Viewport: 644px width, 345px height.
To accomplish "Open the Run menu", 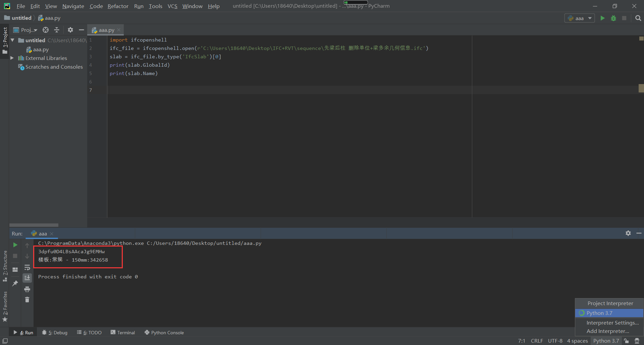I will [139, 6].
